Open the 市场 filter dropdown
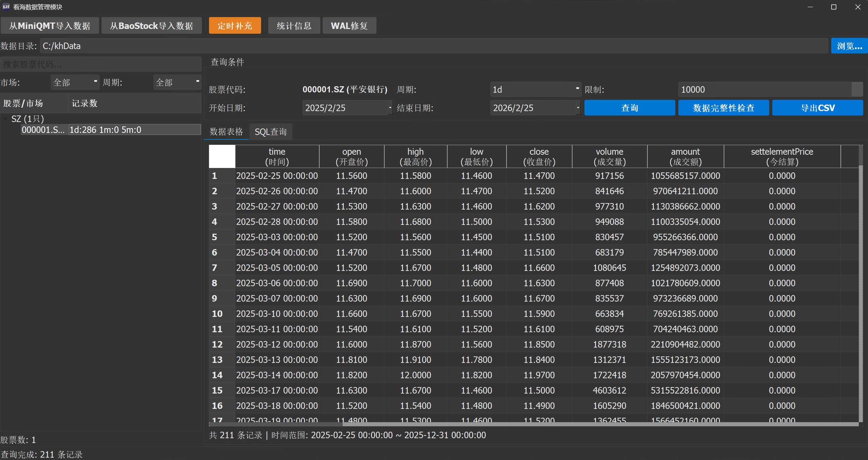The height and width of the screenshot is (460, 868). click(75, 82)
